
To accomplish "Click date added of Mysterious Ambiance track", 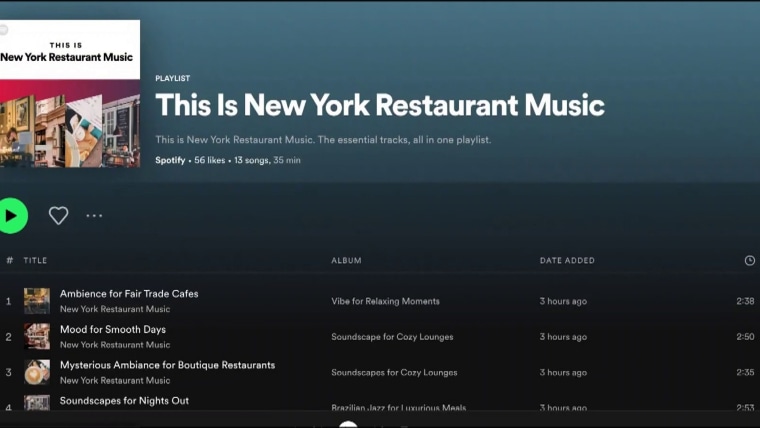I will 563,373.
